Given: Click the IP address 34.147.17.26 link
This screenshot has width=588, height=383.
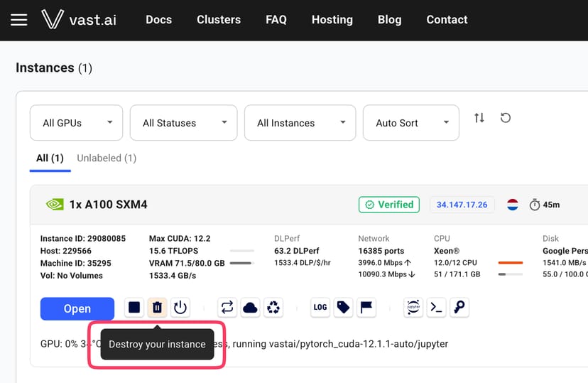Looking at the screenshot, I should coord(462,205).
